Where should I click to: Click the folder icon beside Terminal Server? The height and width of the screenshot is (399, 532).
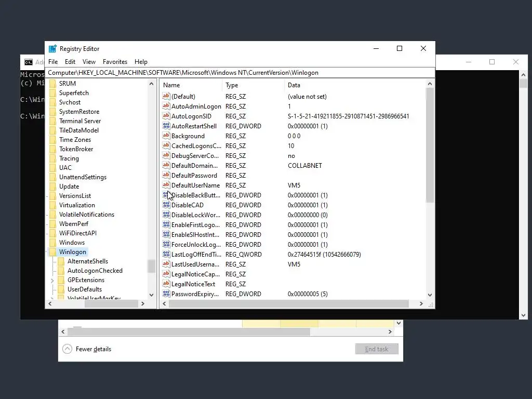[x=52, y=121]
